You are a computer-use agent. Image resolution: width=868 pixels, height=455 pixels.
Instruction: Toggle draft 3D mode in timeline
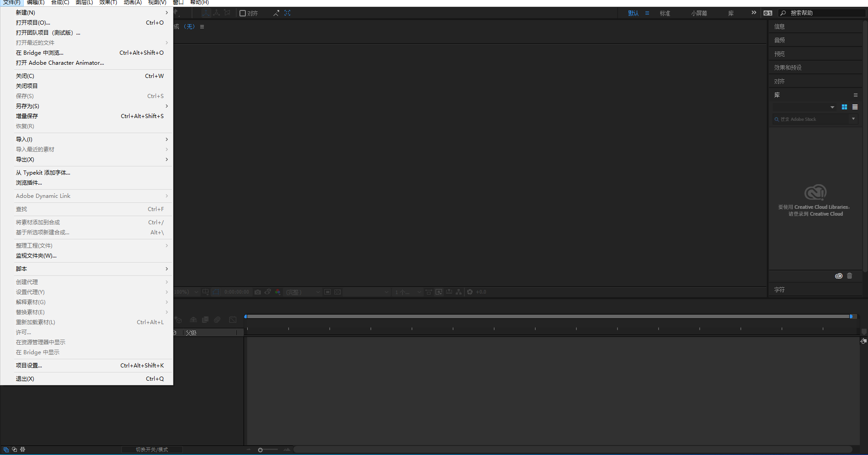tap(179, 320)
